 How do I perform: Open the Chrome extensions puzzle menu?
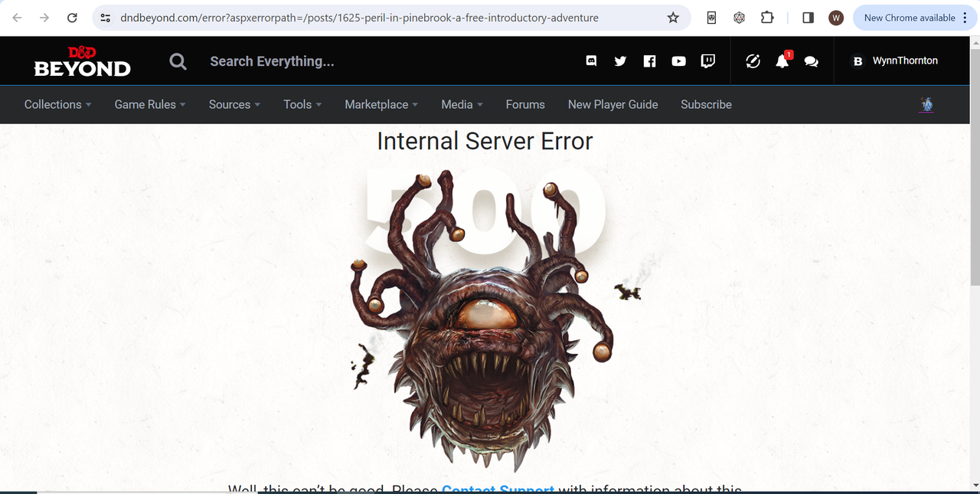click(x=767, y=18)
